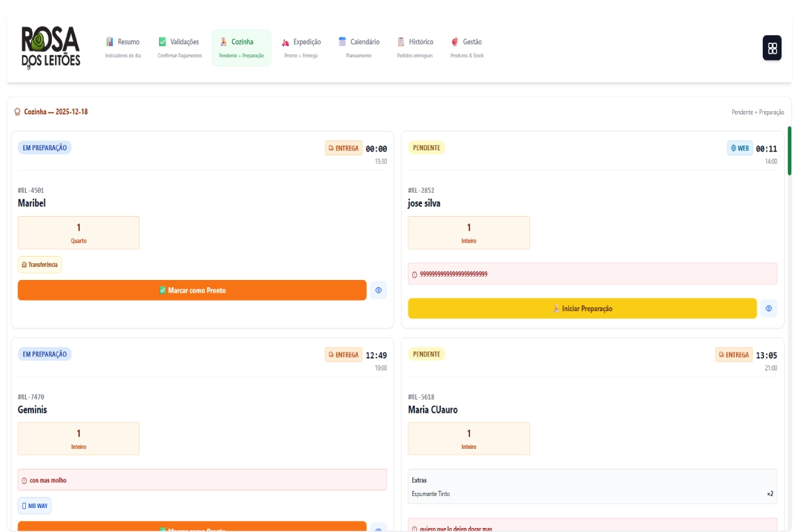View details of Maribel's order eye icon
This screenshot has height=532, width=798.
point(378,290)
